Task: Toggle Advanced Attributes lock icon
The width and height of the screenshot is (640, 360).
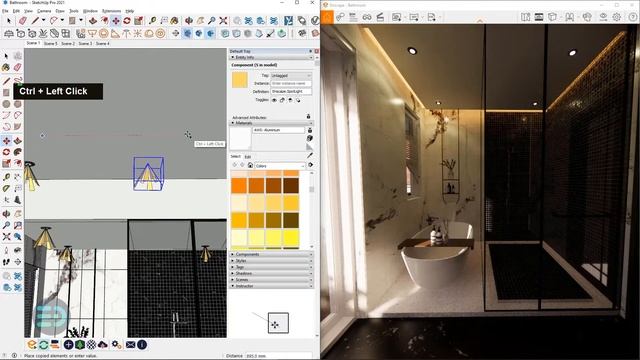Action: pyautogui.click(x=309, y=117)
